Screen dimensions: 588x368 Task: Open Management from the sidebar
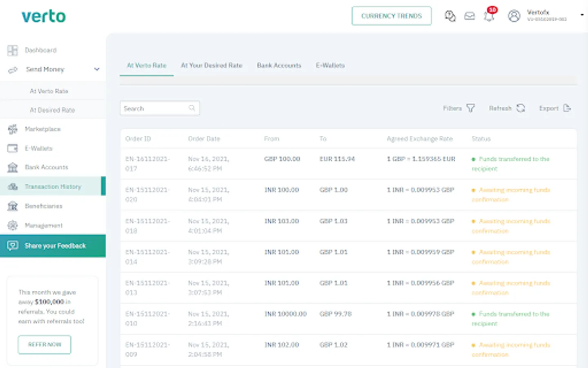pyautogui.click(x=44, y=225)
